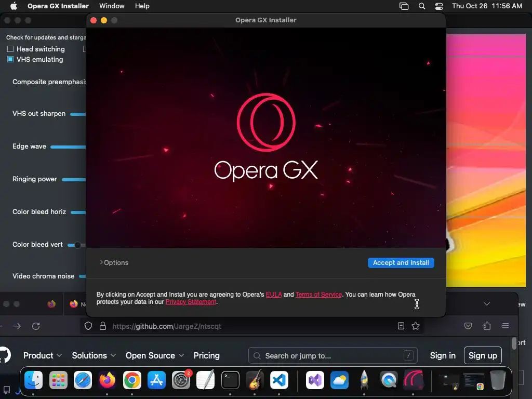The height and width of the screenshot is (399, 532).
Task: Disable VHS emulating checkbox in ntscqt window
Action: 10,59
